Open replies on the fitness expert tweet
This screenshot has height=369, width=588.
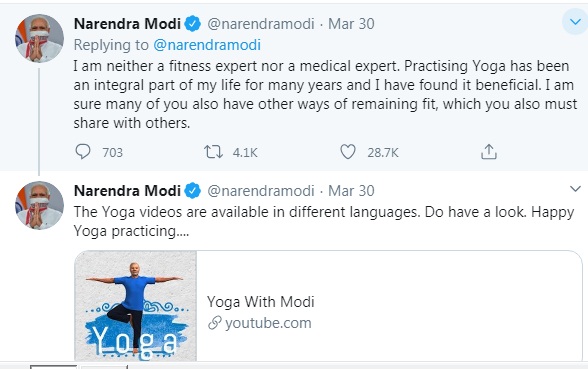(83, 152)
